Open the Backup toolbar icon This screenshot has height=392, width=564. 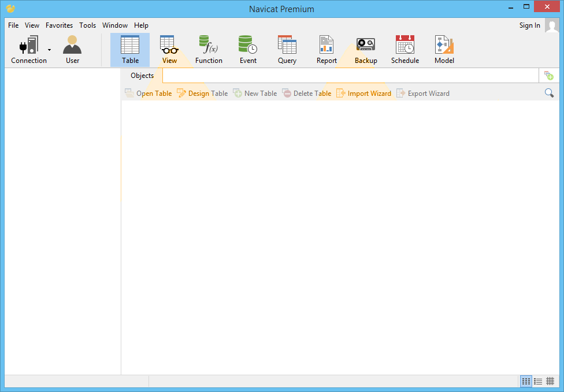pos(366,50)
